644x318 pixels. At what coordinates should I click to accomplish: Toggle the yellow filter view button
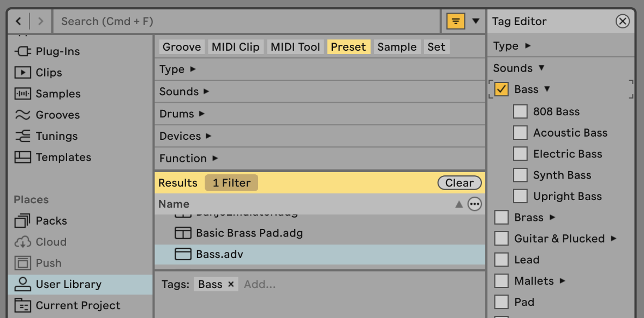click(456, 21)
